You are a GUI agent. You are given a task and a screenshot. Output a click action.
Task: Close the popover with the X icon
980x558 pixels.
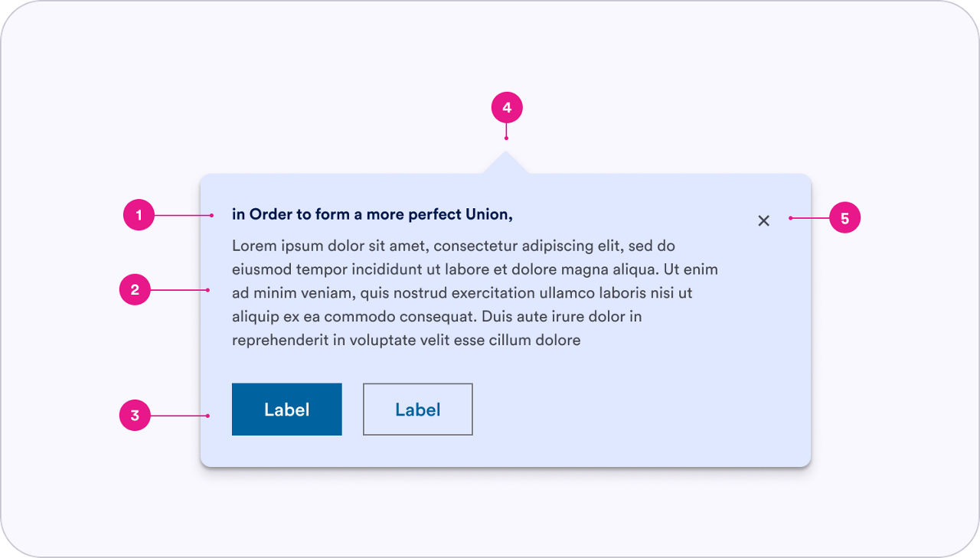763,220
